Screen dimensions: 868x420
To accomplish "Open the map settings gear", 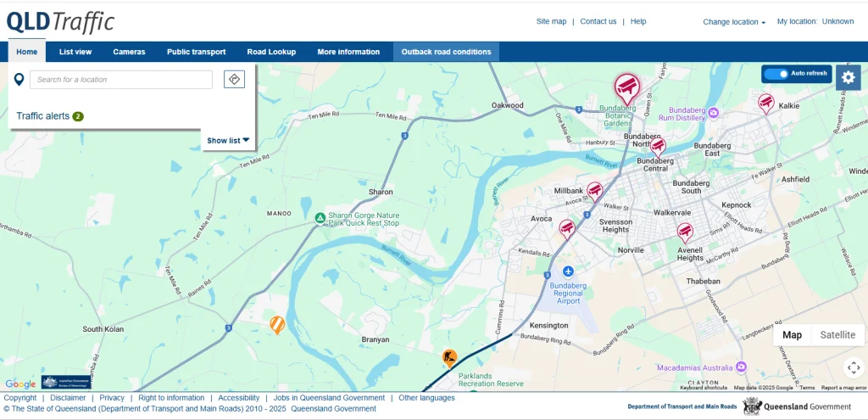I will pos(848,77).
